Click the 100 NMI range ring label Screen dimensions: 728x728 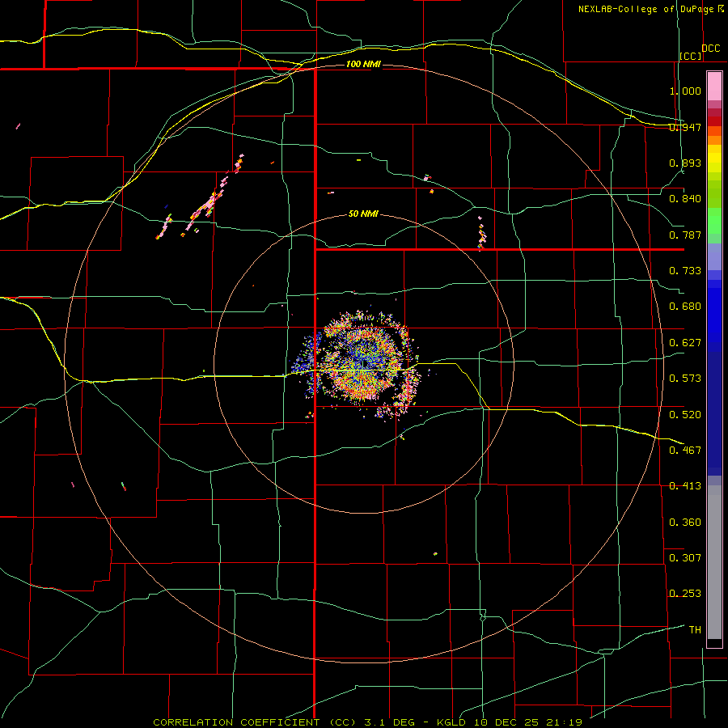point(363,64)
